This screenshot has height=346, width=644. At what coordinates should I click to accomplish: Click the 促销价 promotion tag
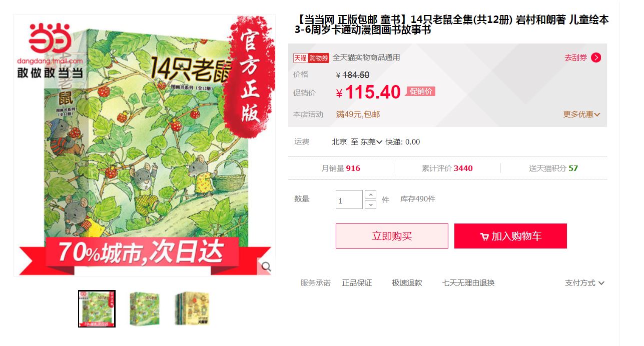[420, 91]
